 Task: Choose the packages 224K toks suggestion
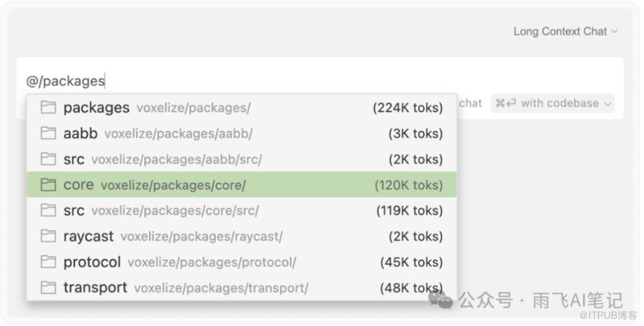(x=242, y=108)
